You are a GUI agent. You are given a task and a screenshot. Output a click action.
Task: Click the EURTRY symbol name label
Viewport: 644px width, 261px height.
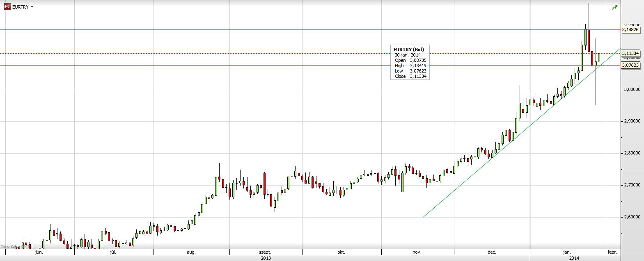[21, 7]
